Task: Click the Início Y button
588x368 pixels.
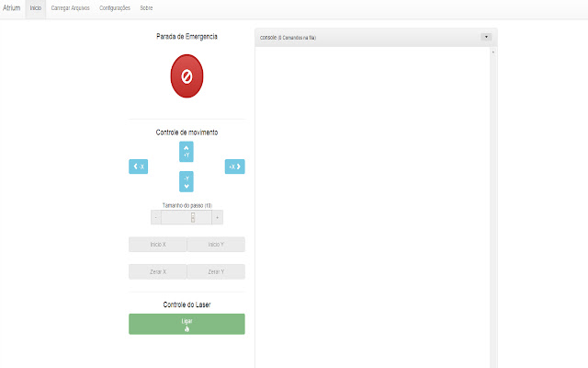Action: coord(216,245)
